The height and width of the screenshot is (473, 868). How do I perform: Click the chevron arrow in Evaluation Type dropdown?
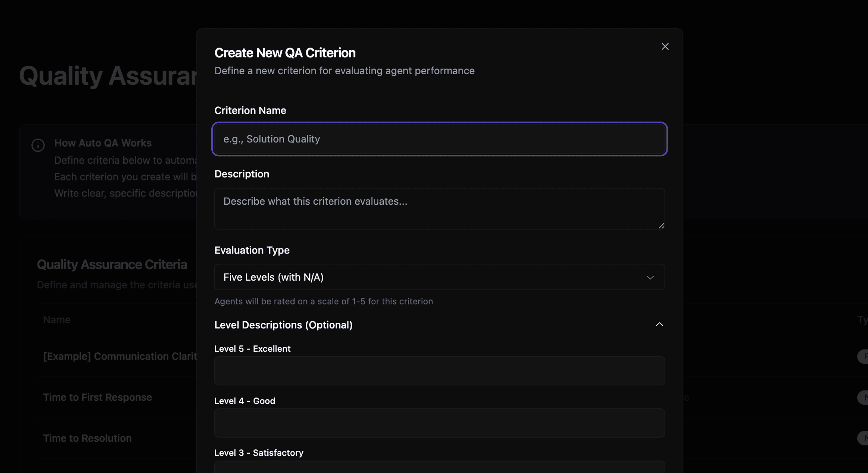tap(650, 277)
